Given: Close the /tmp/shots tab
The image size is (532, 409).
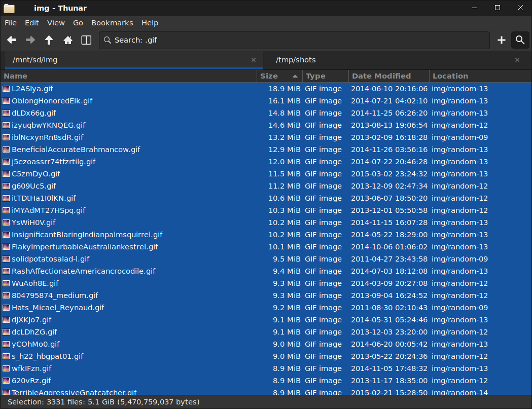Looking at the screenshot, I should [517, 60].
